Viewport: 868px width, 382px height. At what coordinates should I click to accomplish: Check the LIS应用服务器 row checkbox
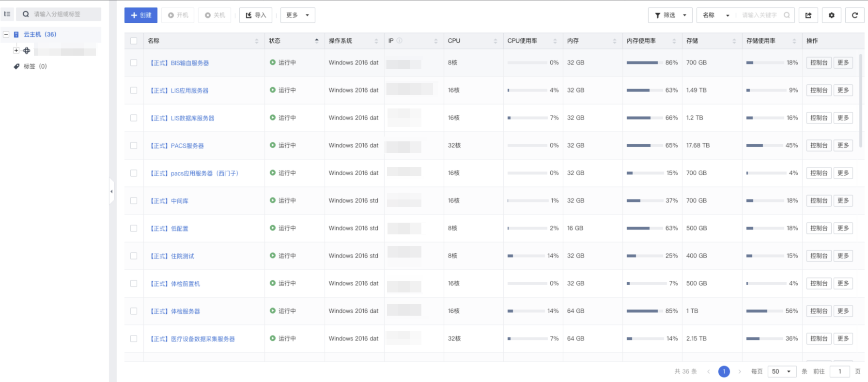134,91
